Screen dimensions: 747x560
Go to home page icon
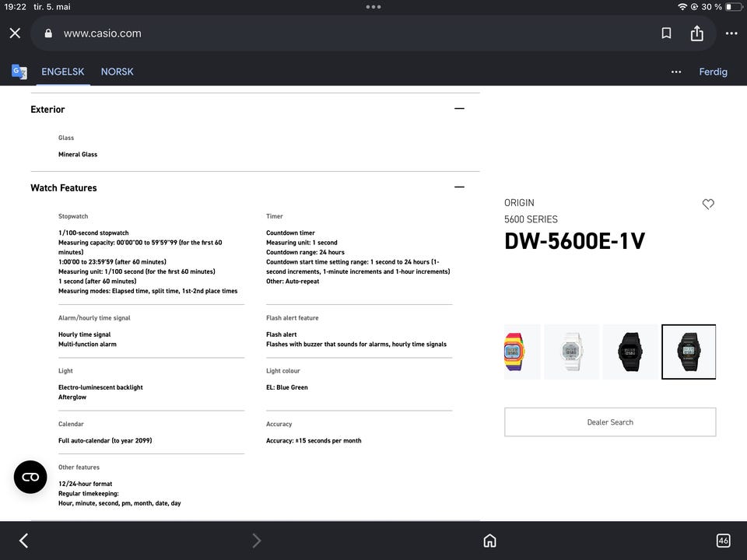(x=489, y=541)
